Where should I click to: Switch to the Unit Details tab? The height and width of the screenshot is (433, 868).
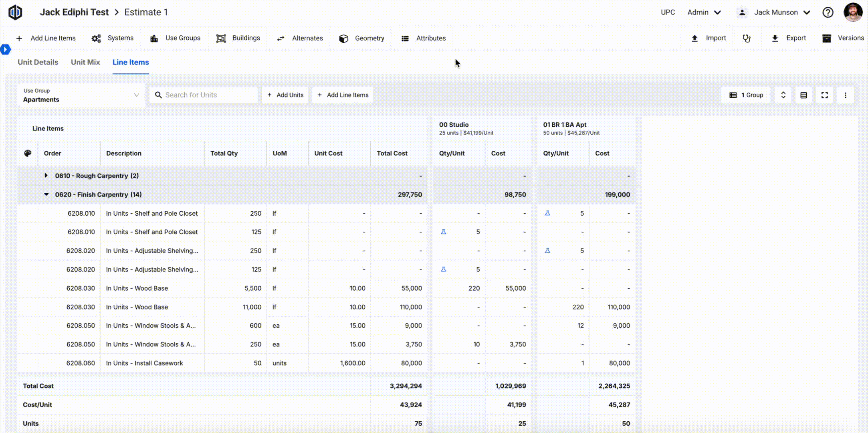[x=38, y=62]
